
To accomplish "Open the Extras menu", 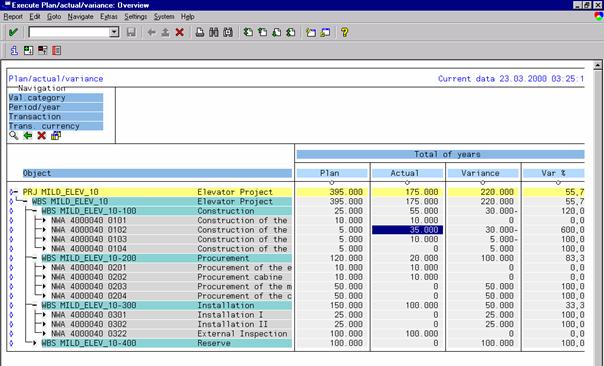I will point(109,17).
